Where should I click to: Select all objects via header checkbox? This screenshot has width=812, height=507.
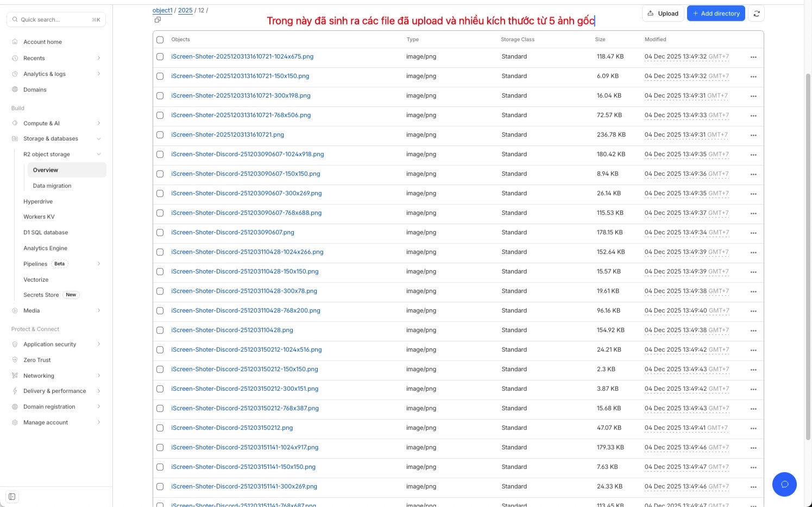[160, 39]
